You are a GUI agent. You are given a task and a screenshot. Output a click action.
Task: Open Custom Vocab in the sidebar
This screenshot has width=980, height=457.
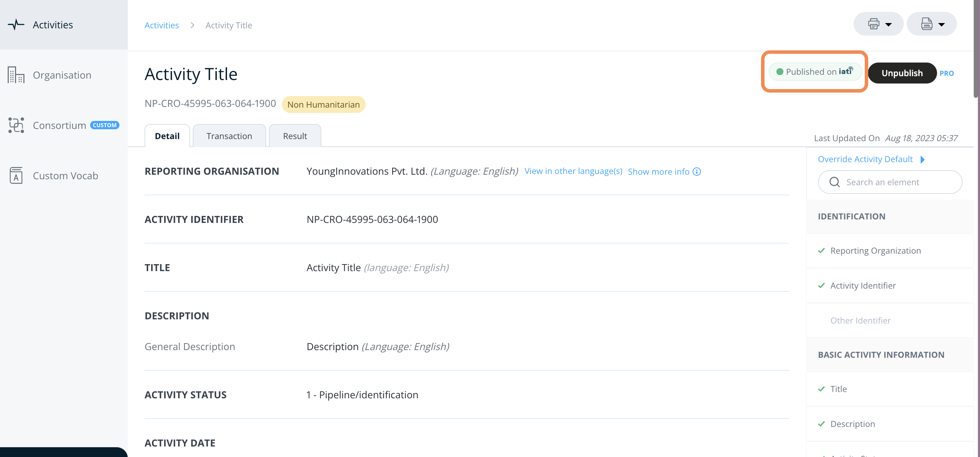pyautogui.click(x=64, y=175)
